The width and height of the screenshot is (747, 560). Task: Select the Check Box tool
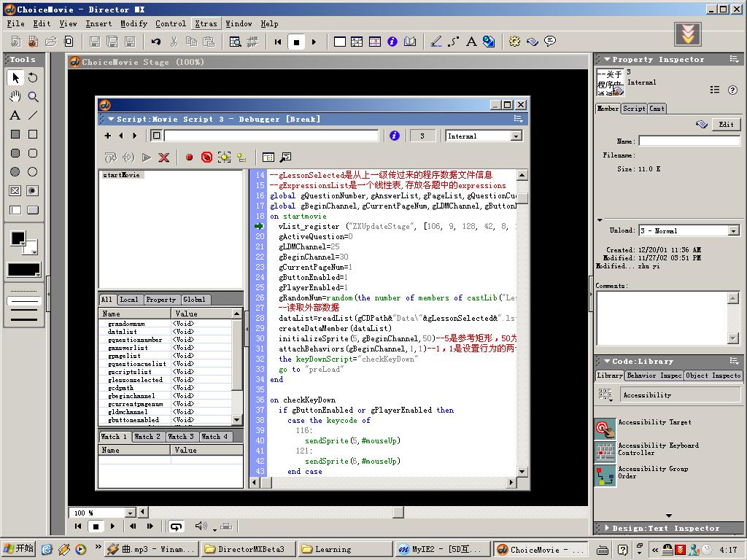point(15,191)
